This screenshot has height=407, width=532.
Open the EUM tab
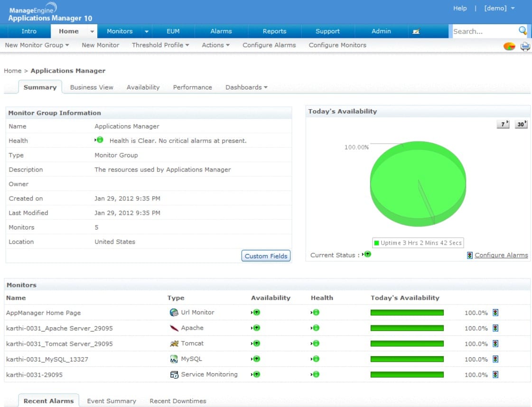173,31
